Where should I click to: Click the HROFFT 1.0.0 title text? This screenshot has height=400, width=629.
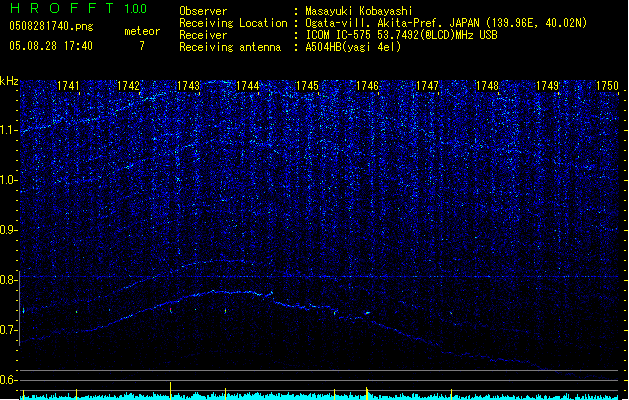[79, 8]
